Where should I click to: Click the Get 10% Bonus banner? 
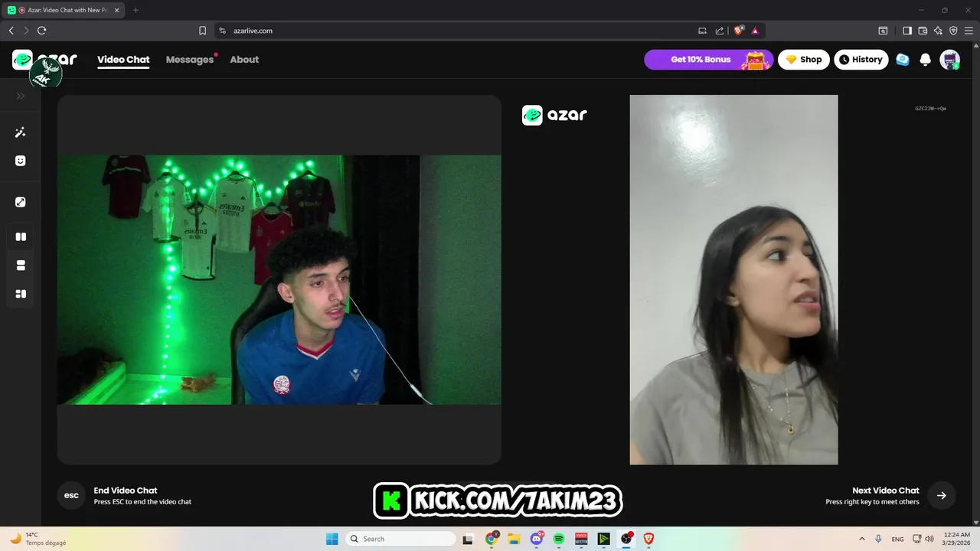[708, 60]
